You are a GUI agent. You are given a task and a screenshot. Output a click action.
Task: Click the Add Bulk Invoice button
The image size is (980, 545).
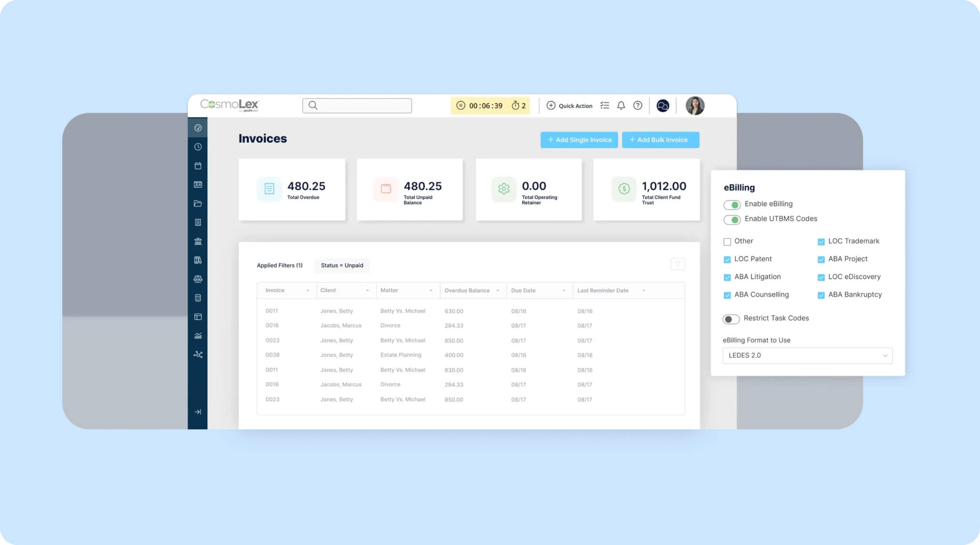click(660, 139)
